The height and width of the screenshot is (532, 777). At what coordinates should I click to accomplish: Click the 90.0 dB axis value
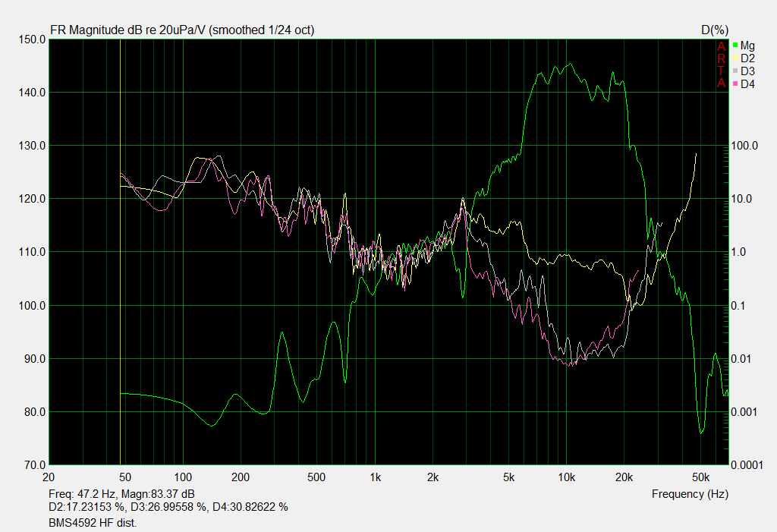[35, 359]
